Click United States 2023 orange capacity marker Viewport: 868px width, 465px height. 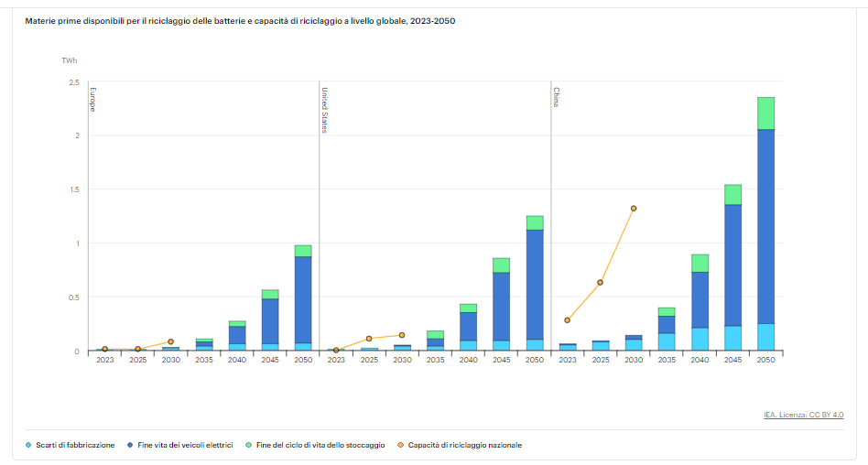coord(336,350)
